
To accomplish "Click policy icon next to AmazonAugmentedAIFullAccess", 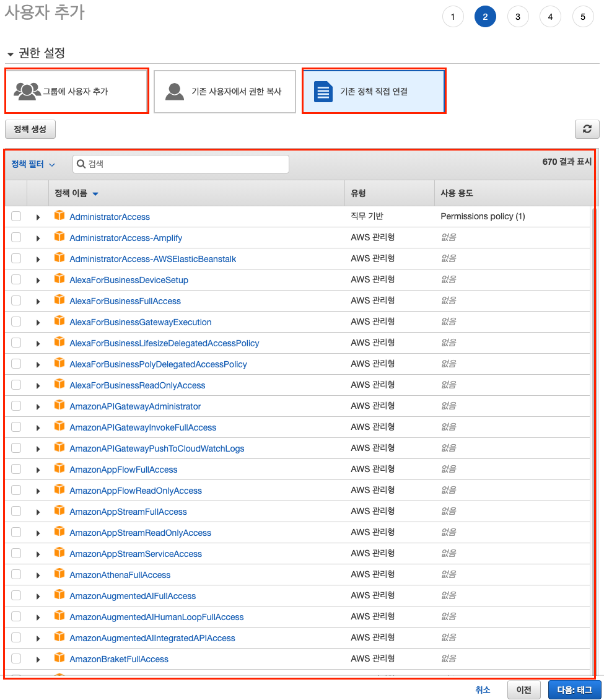I will click(x=59, y=594).
